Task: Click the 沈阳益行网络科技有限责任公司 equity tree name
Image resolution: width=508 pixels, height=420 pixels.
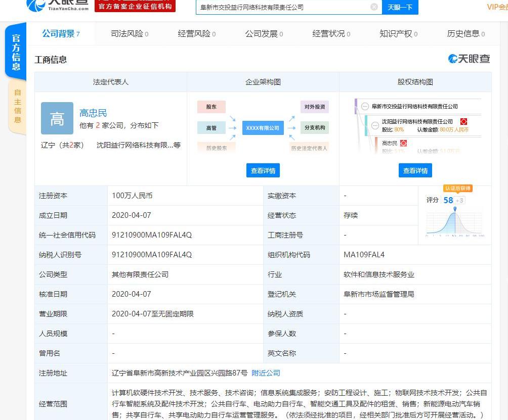Action: [417, 122]
